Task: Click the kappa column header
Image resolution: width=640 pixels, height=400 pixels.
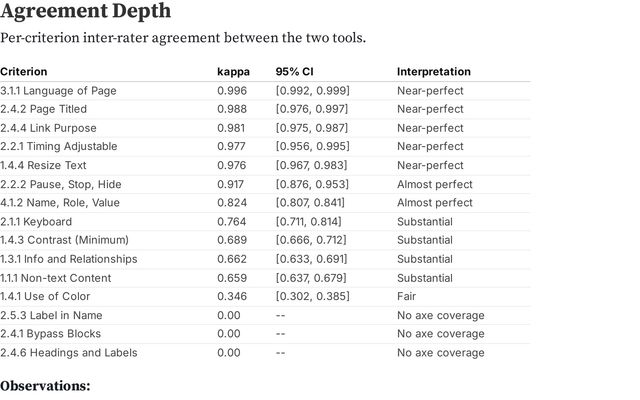Action: (x=233, y=72)
